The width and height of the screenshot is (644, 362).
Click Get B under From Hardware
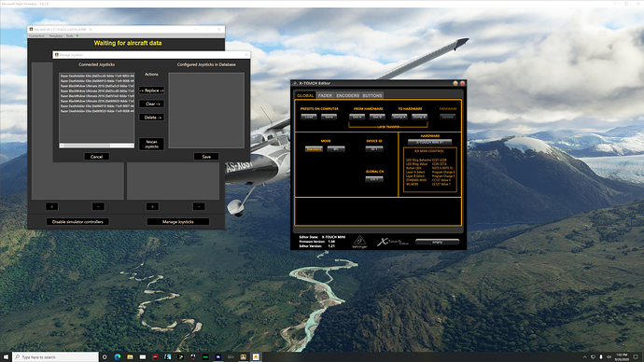[377, 117]
